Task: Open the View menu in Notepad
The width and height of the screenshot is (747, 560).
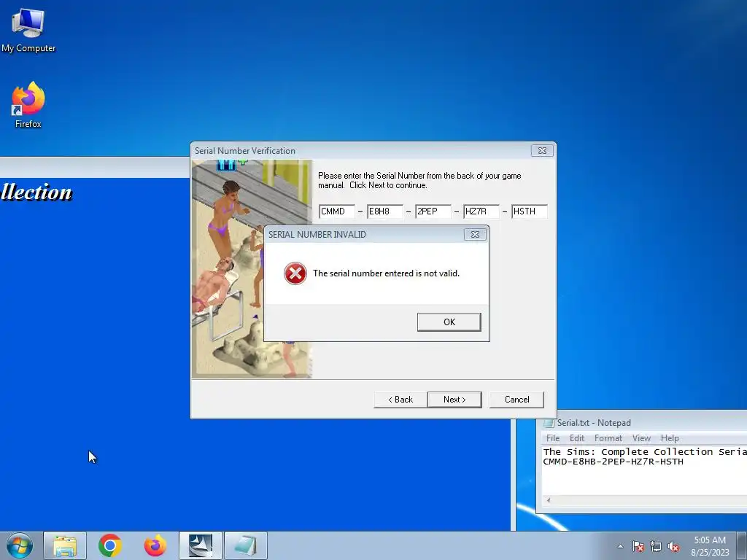Action: click(641, 438)
